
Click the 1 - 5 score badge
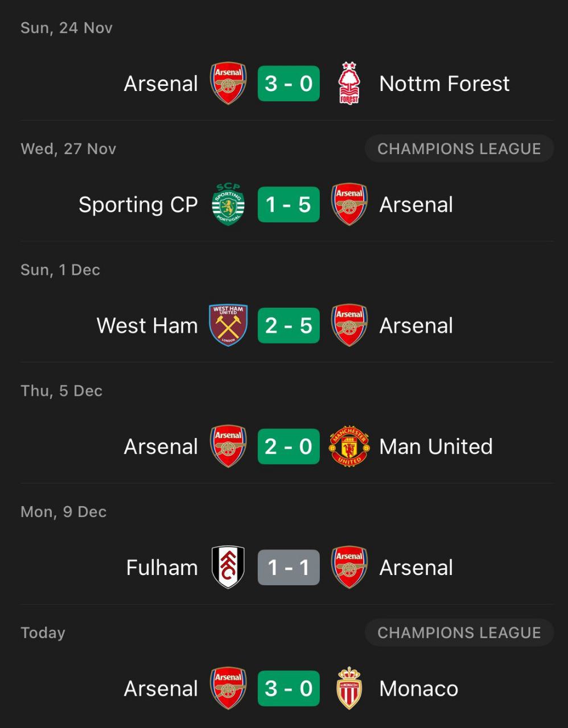click(x=289, y=205)
